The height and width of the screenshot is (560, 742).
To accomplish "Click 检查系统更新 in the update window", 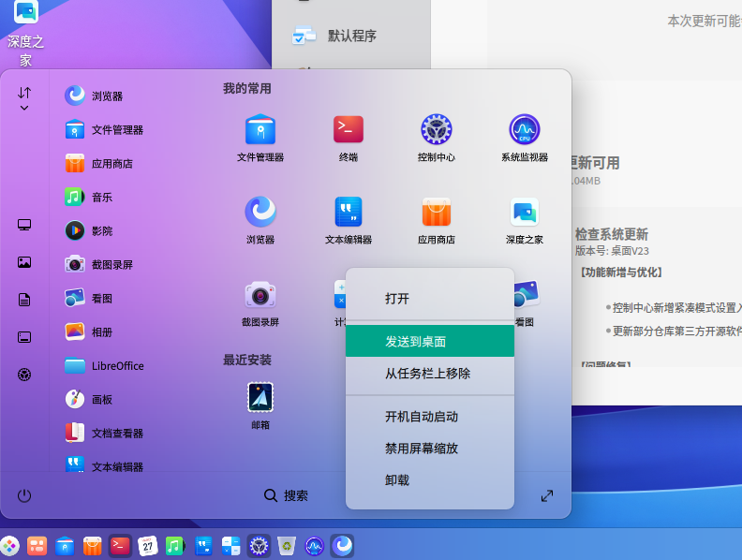I will 612,234.
